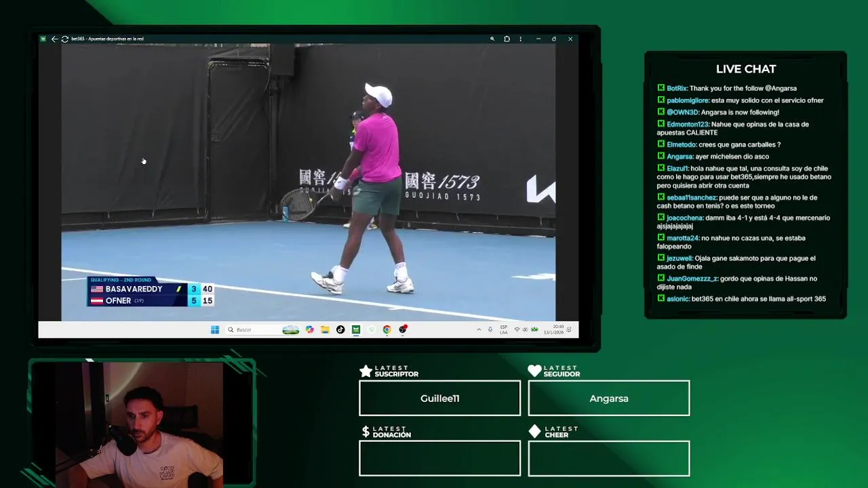Click the Angarsa username in live chat

point(679,157)
